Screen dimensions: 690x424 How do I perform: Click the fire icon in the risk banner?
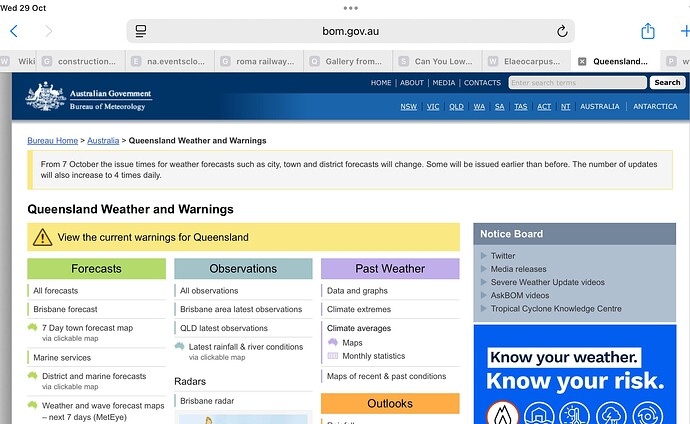coord(503,413)
